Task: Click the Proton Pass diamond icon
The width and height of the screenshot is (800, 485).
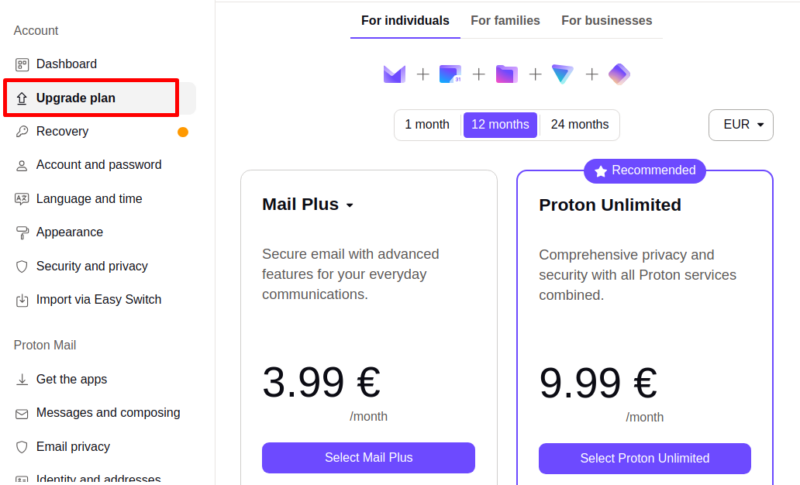Action: (619, 74)
